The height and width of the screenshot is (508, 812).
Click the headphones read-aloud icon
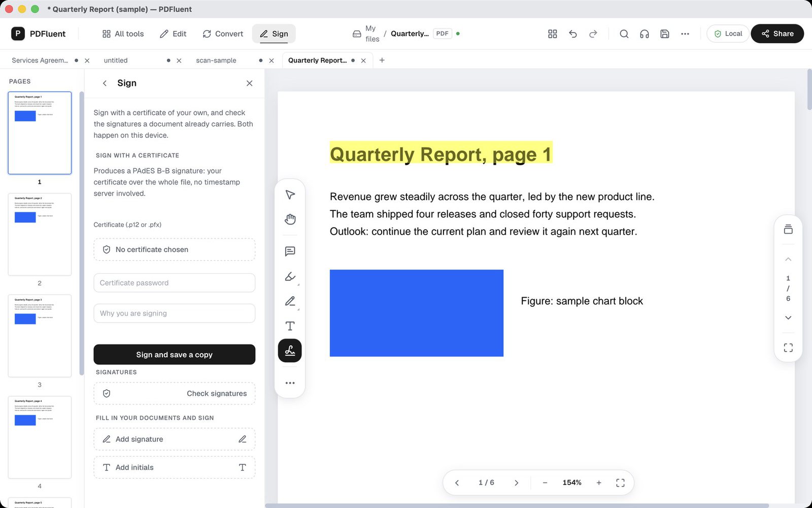coord(644,34)
